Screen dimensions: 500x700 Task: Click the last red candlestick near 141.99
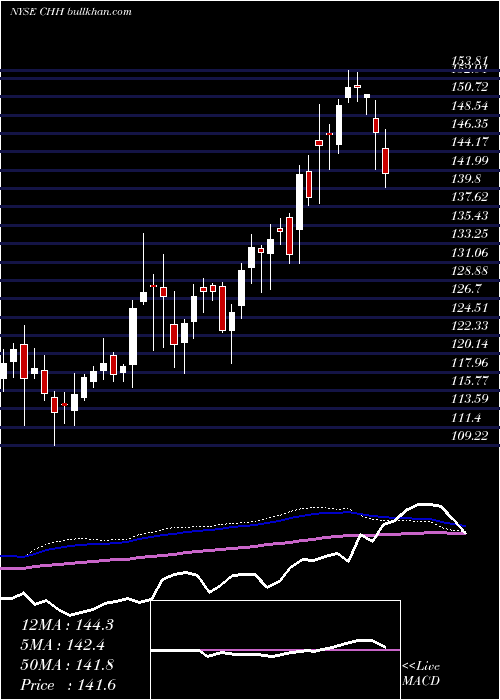(386, 161)
